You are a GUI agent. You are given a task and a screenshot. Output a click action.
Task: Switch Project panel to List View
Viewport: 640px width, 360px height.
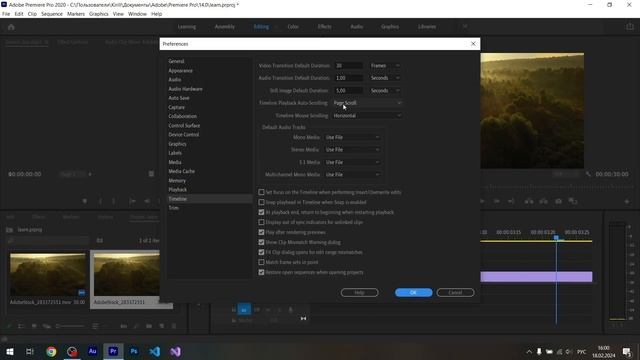(x=21, y=326)
